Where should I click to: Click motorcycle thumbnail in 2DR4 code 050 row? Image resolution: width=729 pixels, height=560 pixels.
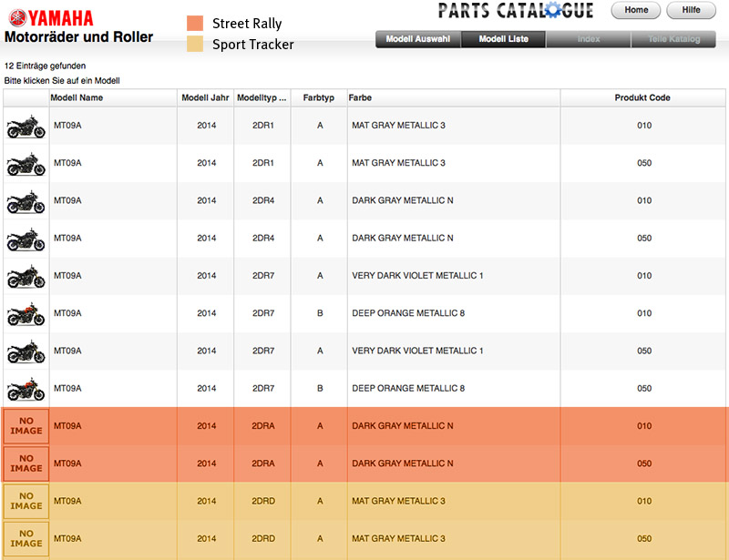coord(26,239)
